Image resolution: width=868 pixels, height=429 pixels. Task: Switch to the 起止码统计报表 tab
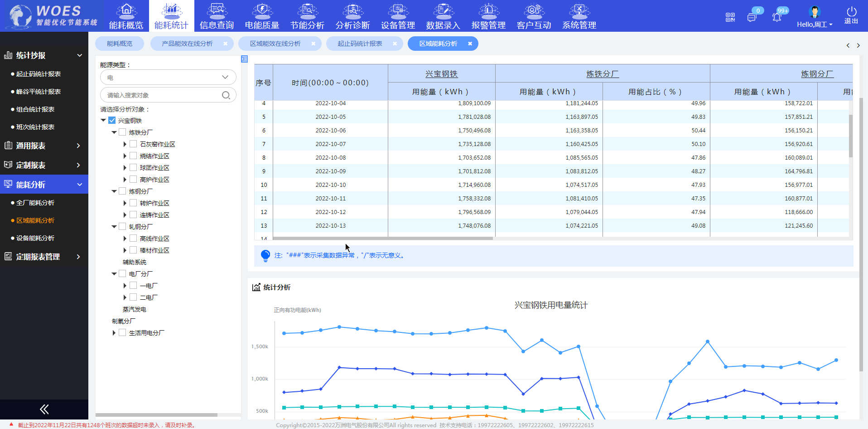click(x=360, y=44)
